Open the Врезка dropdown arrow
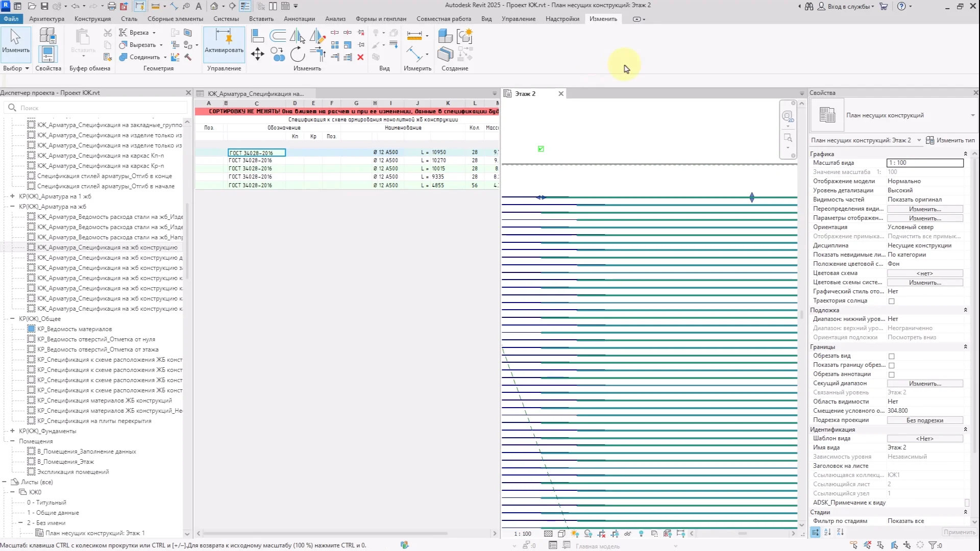This screenshot has width=980, height=551. (x=154, y=33)
